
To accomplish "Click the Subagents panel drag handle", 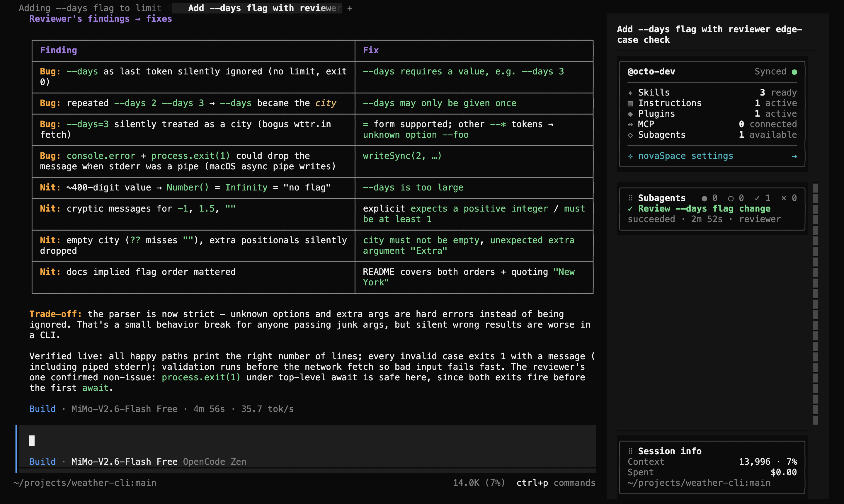I will point(630,198).
